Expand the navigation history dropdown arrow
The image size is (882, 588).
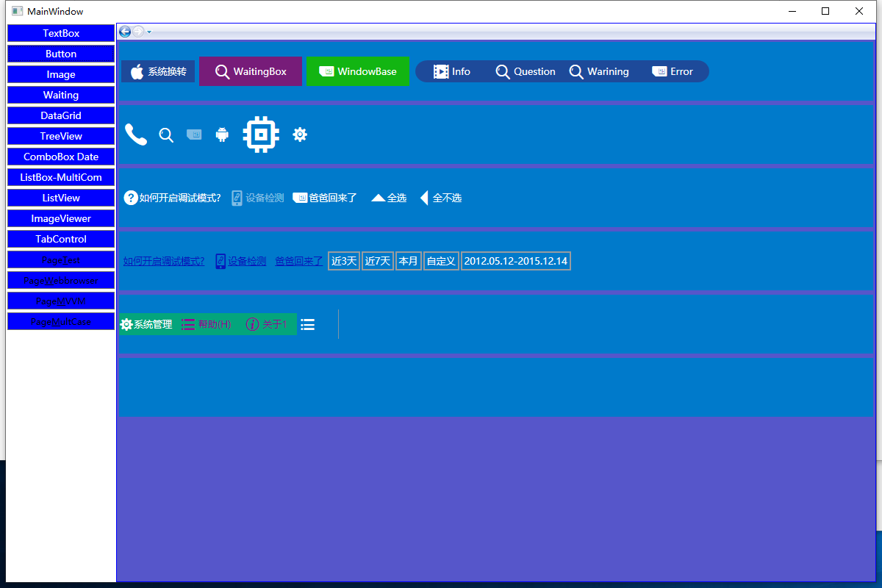point(149,32)
